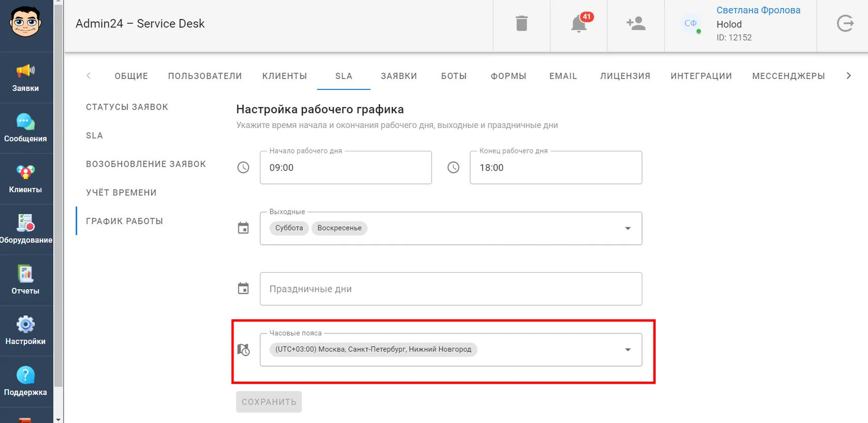The width and height of the screenshot is (868, 423).
Task: Click the mascot logo avatar
Action: coord(25,22)
